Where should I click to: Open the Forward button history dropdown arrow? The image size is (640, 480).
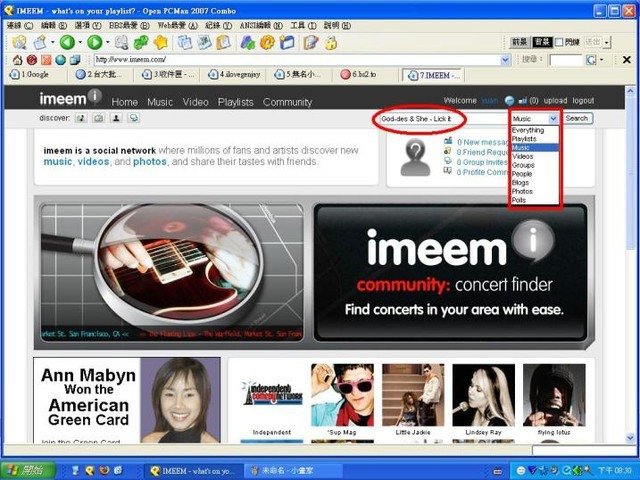[107, 42]
